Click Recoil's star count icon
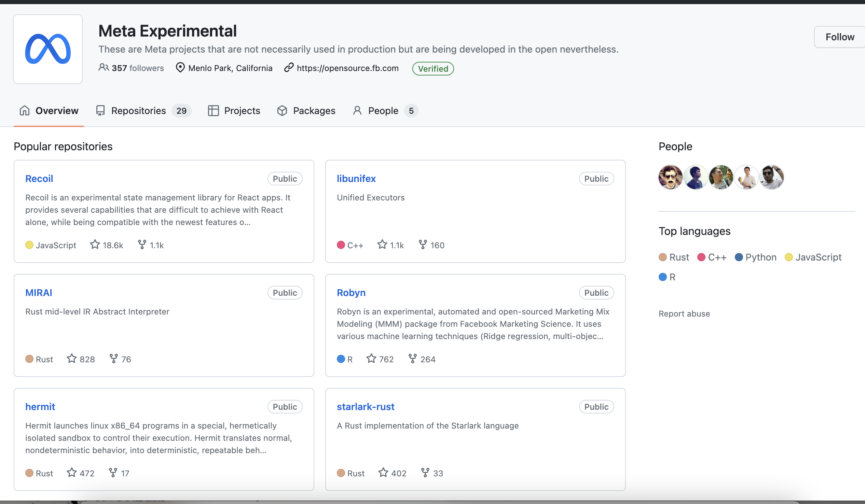The image size is (865, 504). [x=95, y=244]
